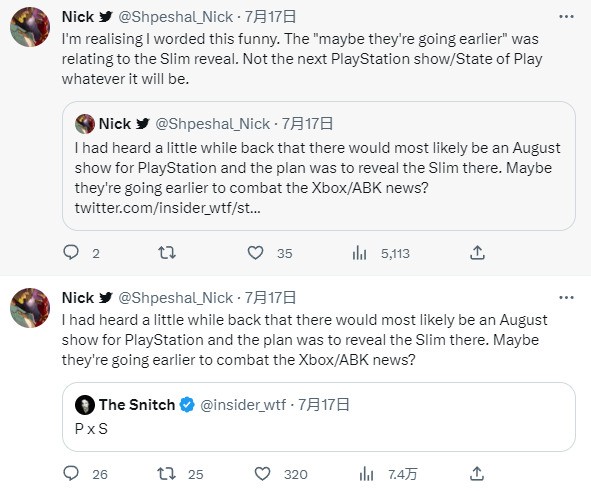Image resolution: width=591 pixels, height=491 pixels.
Task: Open Nick's avatar on second tweet
Action: (30, 308)
